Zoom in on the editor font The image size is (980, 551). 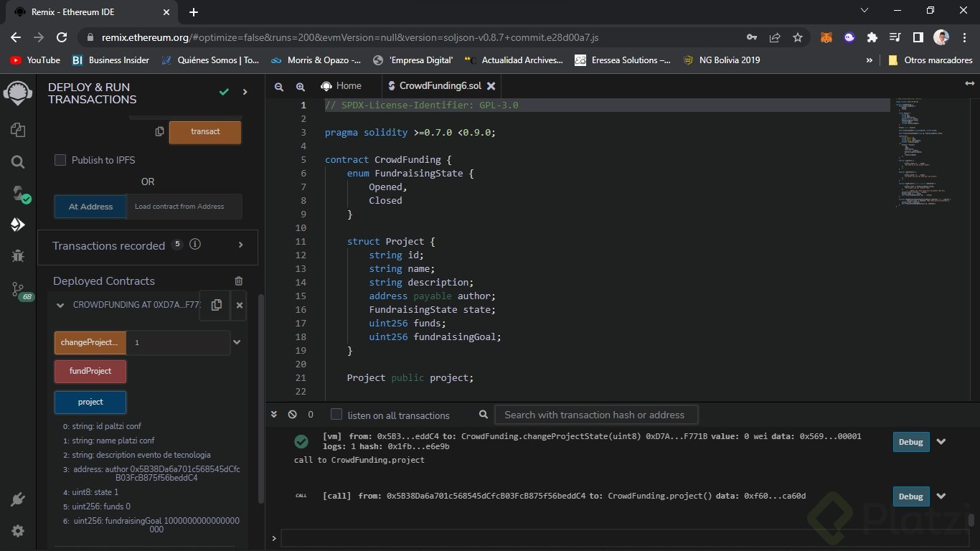pyautogui.click(x=300, y=86)
